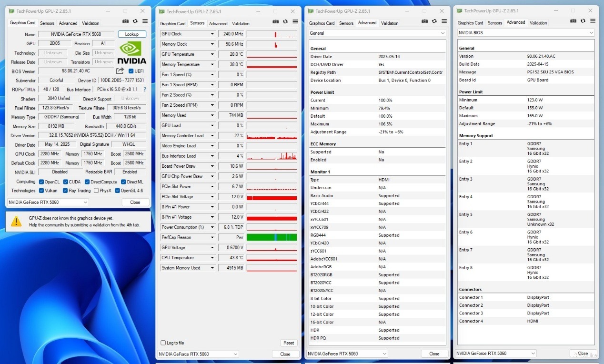The height and width of the screenshot is (364, 604).
Task: Open the GPU Clock sensor dropdown arrow
Action: click(212, 34)
